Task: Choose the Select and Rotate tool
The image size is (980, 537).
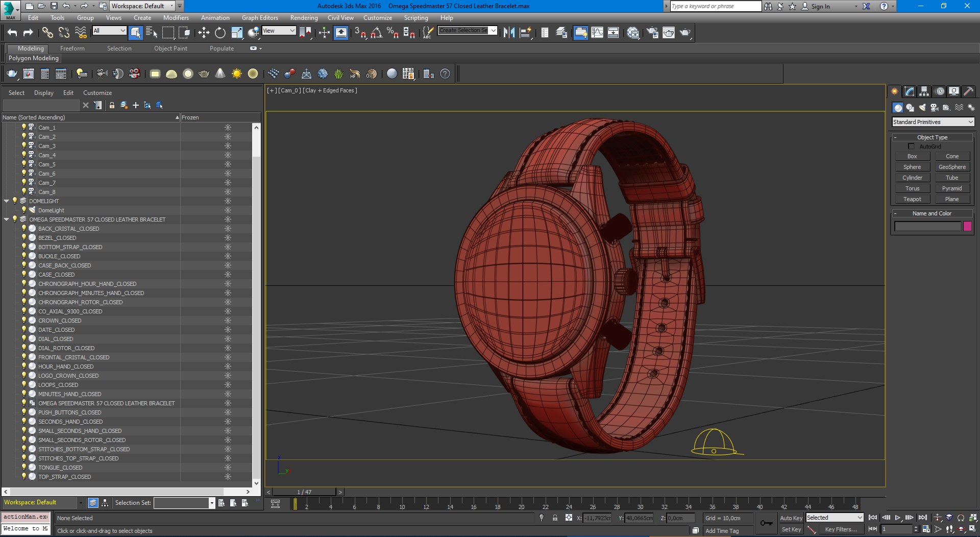Action: coord(220,33)
